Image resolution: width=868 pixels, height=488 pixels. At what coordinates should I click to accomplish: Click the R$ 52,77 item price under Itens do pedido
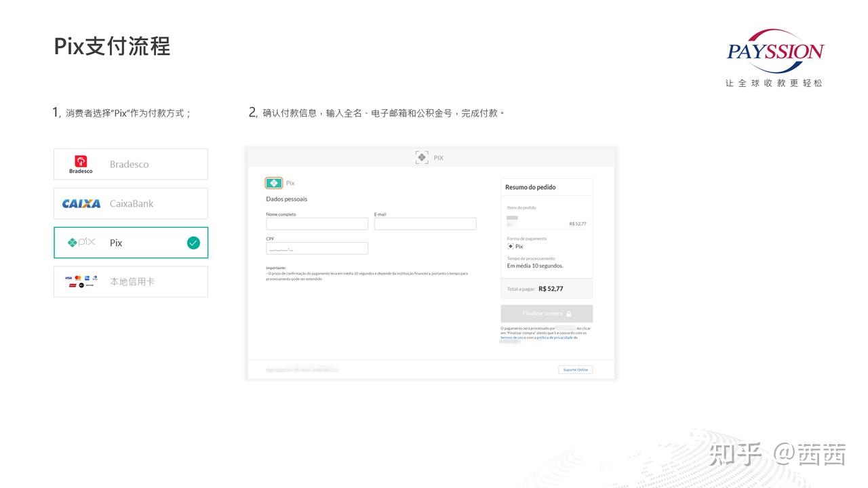click(578, 224)
